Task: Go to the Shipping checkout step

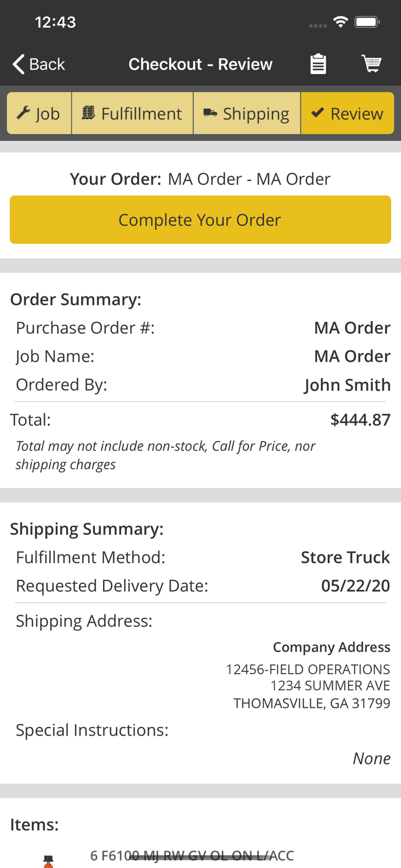Action: click(247, 113)
